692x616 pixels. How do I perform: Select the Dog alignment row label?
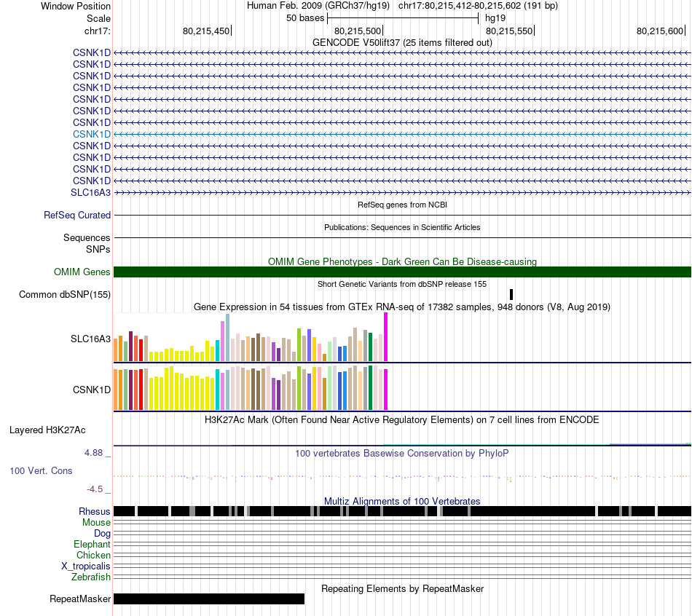pyautogui.click(x=102, y=534)
